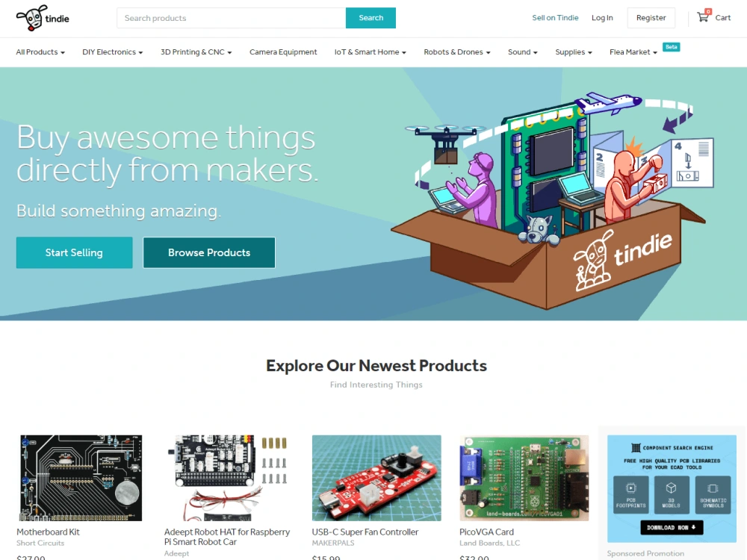Click the Search products input field
The image size is (747, 560).
(x=231, y=18)
